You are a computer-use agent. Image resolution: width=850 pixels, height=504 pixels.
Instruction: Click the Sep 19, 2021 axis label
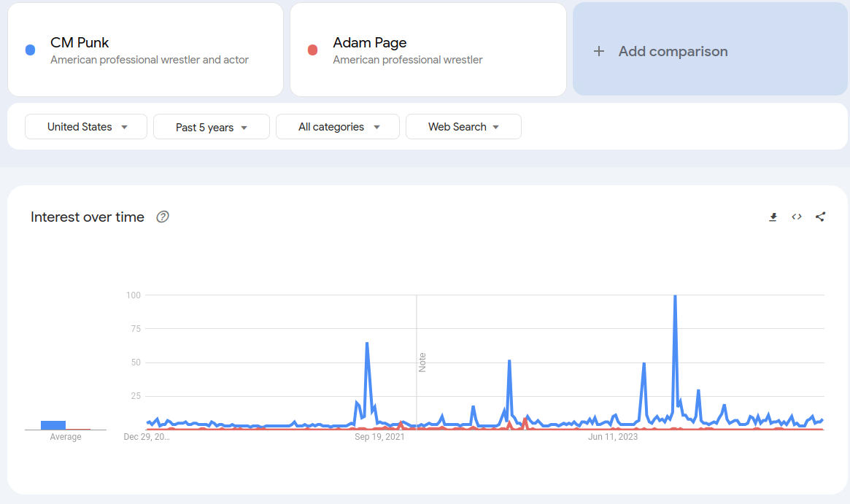coord(379,437)
